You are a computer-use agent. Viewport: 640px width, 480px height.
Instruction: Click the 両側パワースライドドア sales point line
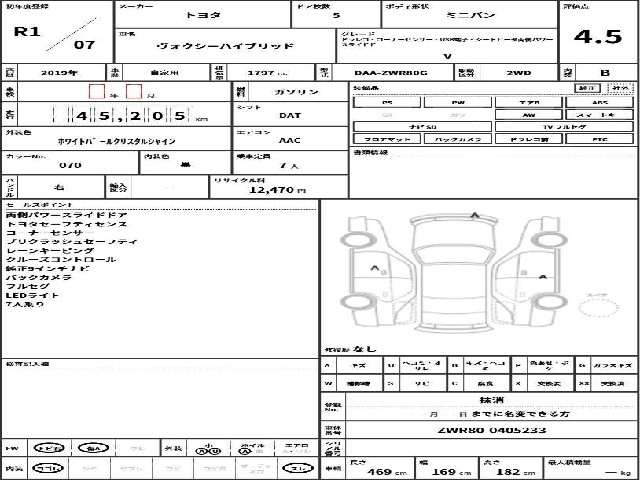(x=67, y=215)
